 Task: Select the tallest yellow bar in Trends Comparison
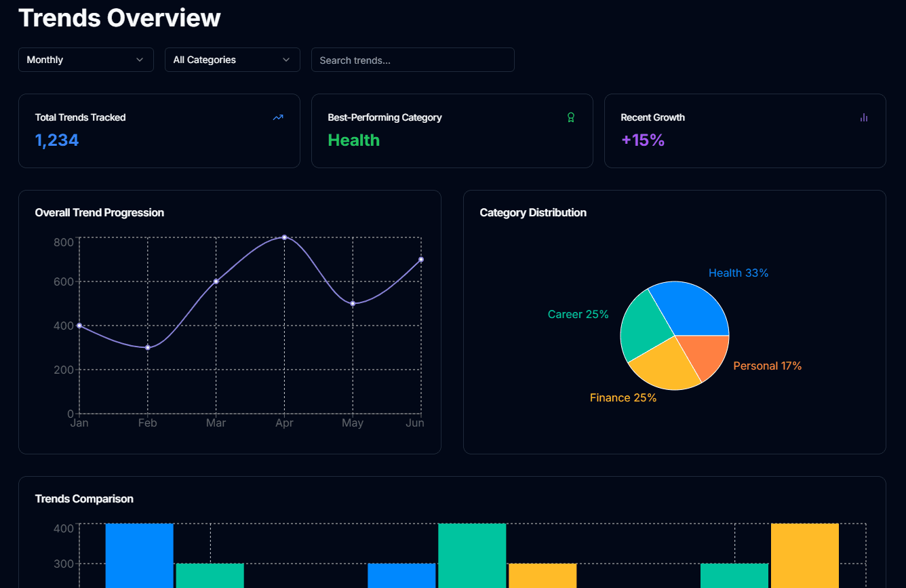[804, 555]
